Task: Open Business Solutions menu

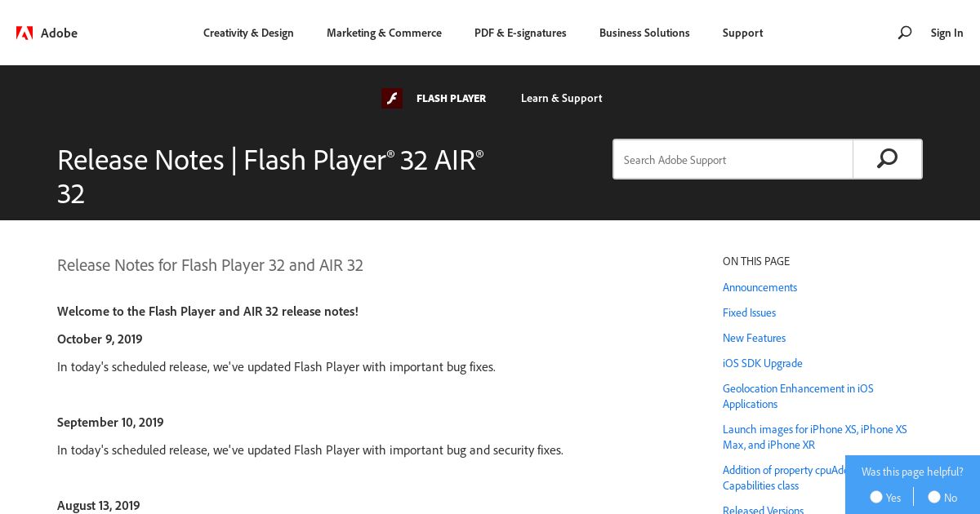Action: click(644, 33)
